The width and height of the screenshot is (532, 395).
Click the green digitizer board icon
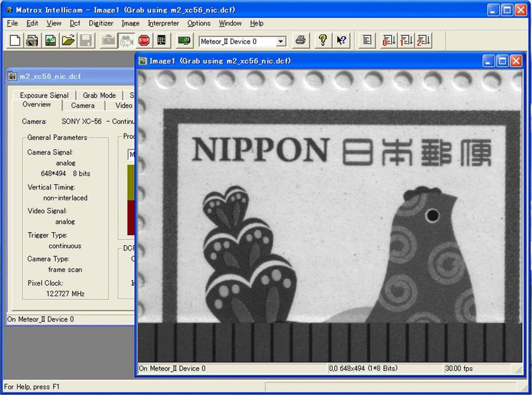click(x=184, y=41)
